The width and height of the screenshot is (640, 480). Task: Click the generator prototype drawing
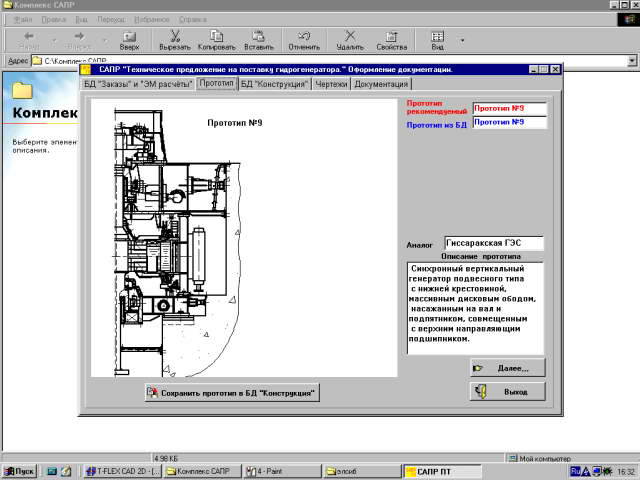point(244,238)
